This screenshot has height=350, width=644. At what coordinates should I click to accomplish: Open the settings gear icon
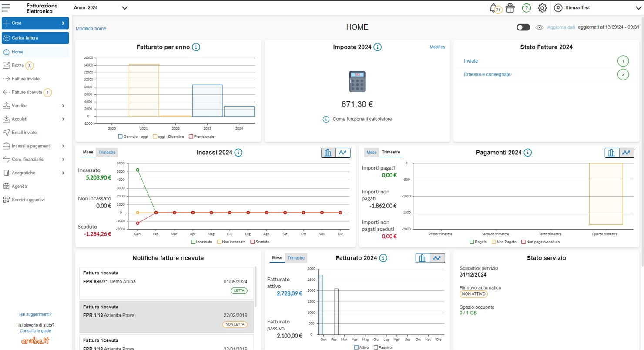click(x=542, y=8)
